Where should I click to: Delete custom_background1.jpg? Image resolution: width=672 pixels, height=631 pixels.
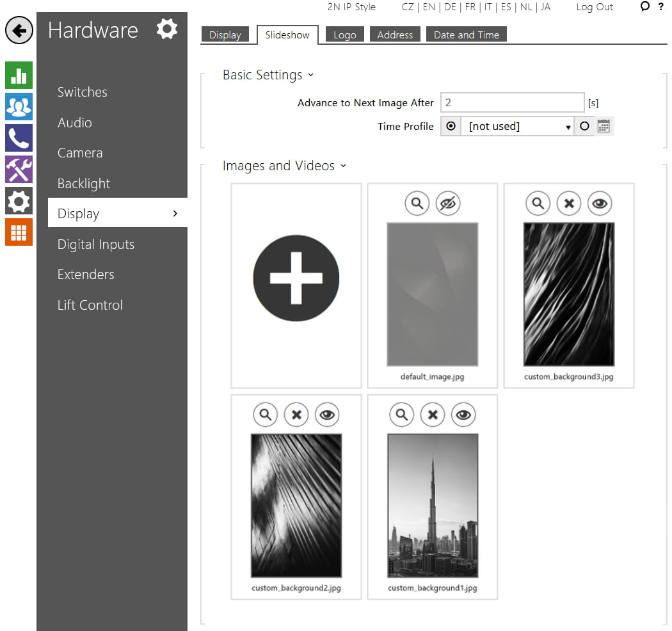[x=433, y=415]
